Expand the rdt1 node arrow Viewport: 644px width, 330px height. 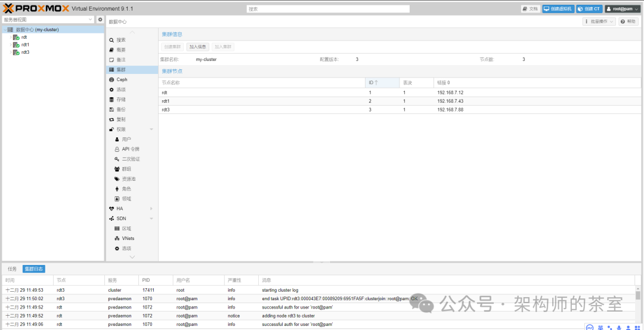11,44
